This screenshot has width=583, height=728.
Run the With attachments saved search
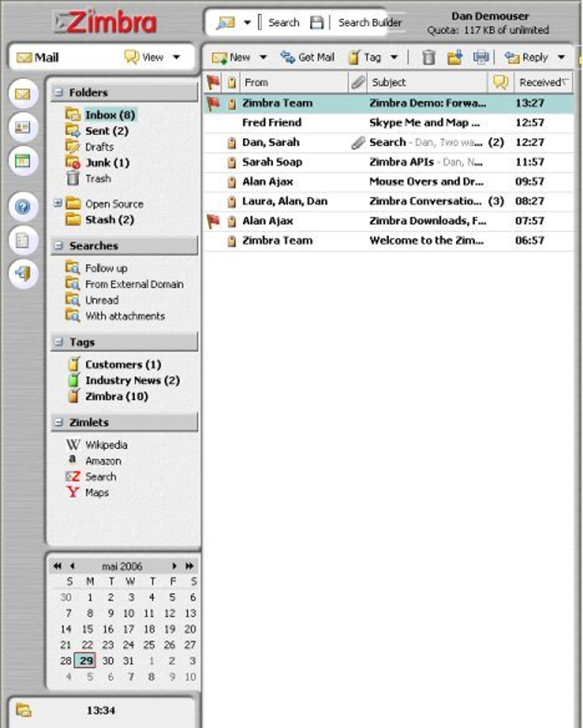point(115,316)
